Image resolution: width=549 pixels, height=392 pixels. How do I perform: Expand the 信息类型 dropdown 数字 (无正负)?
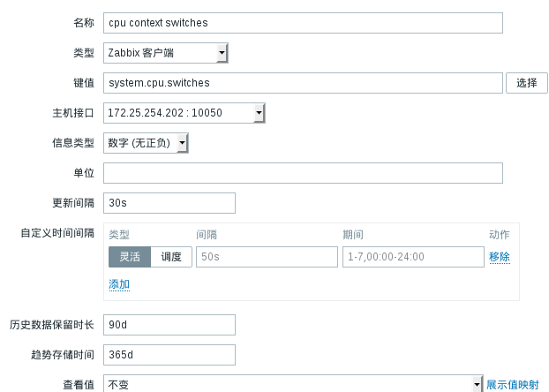[x=146, y=143]
